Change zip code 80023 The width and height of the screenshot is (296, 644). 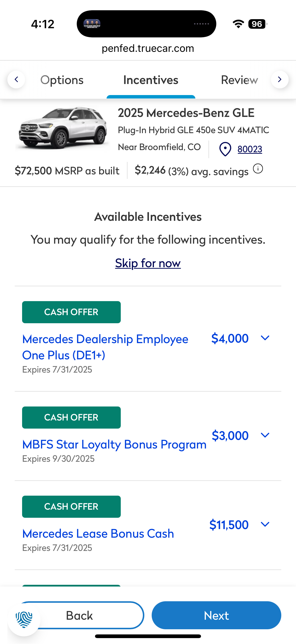pos(250,149)
